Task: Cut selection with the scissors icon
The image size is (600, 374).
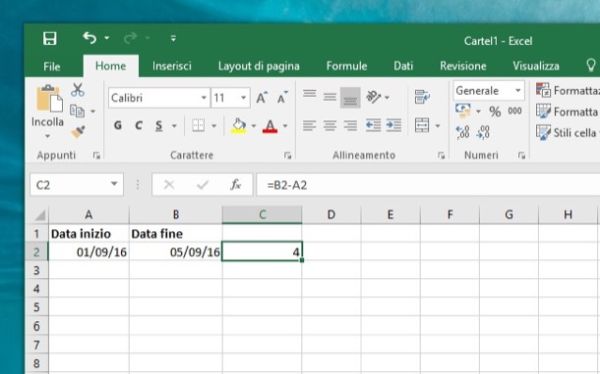Action: (78, 90)
